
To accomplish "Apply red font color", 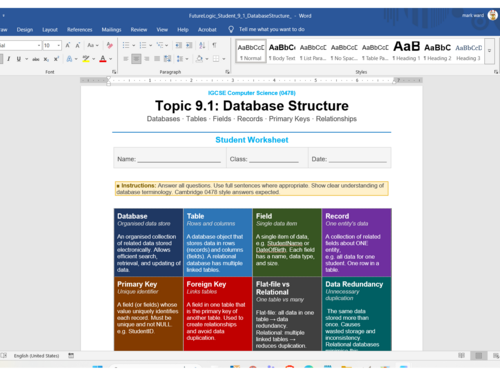I will tap(103, 59).
